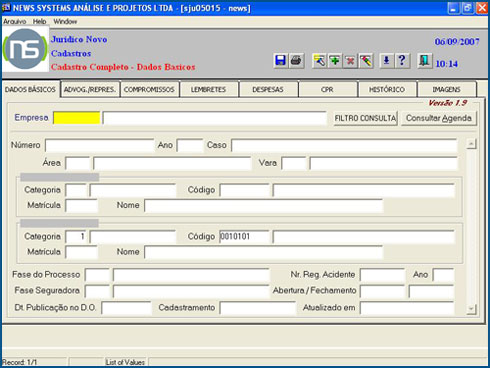Click the Print icon
Screen dimensions: 490x368
(x=296, y=61)
